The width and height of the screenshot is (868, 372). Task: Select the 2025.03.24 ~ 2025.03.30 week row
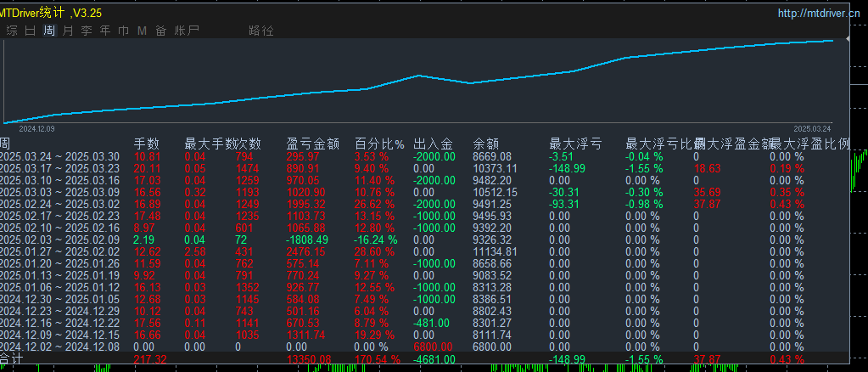(x=424, y=157)
